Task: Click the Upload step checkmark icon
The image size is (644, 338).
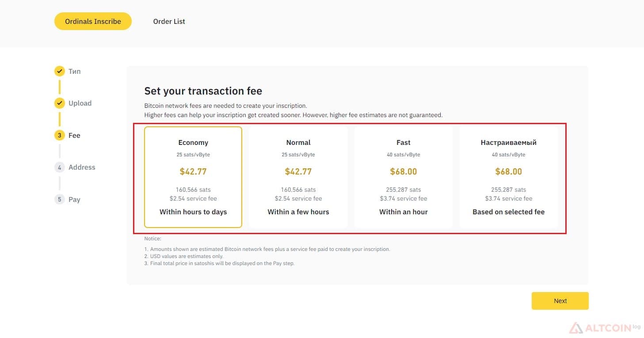Action: pos(60,103)
